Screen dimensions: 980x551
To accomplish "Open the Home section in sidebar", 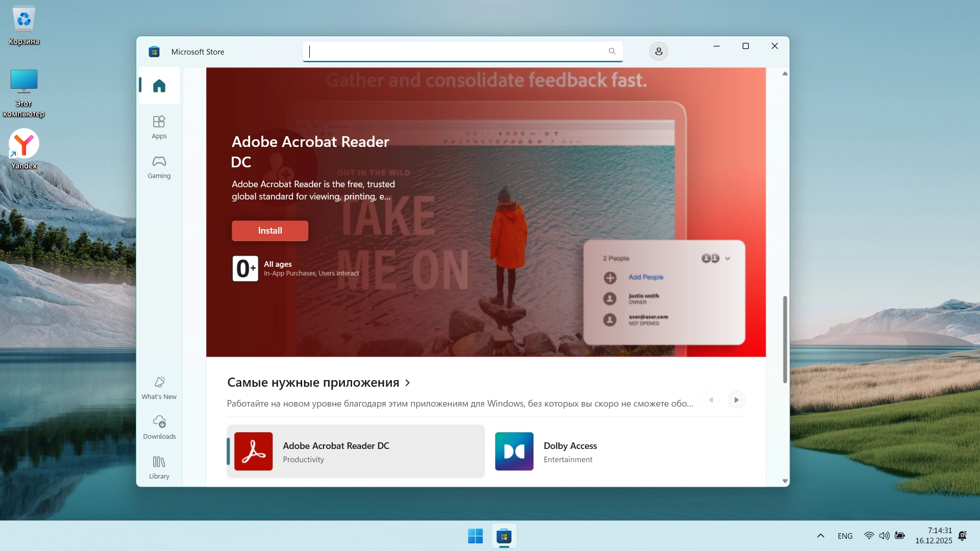I will click(x=159, y=86).
